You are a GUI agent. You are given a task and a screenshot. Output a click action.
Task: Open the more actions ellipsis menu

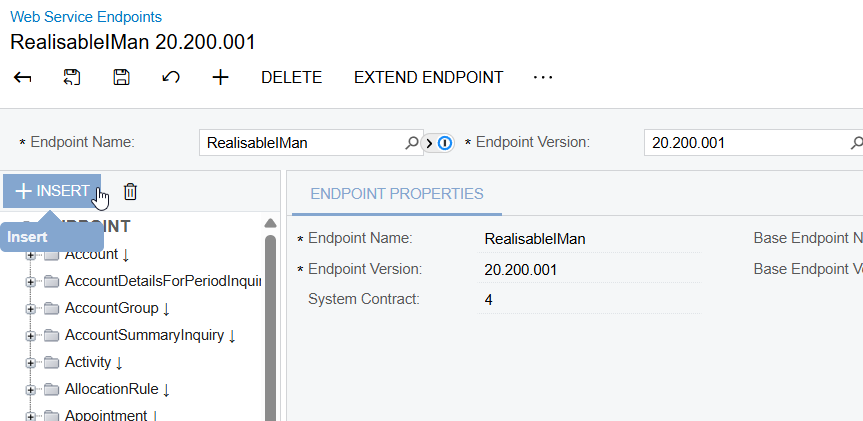(543, 78)
